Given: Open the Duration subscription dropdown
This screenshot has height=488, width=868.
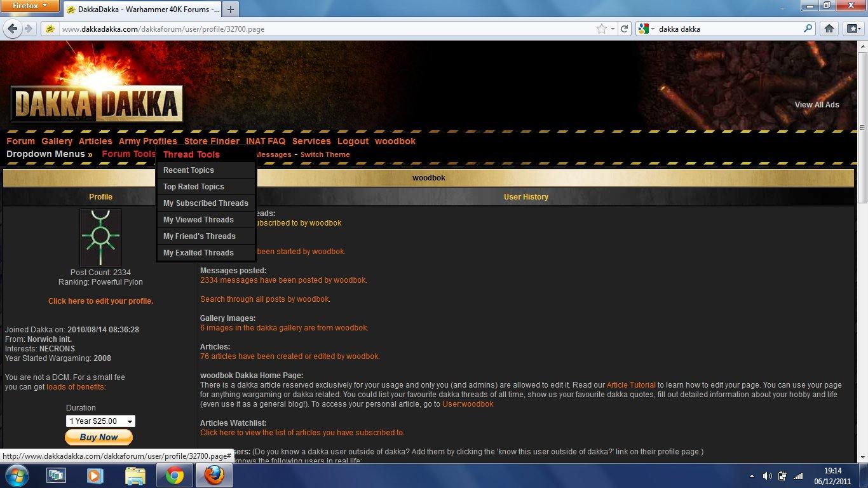Looking at the screenshot, I should pos(100,421).
